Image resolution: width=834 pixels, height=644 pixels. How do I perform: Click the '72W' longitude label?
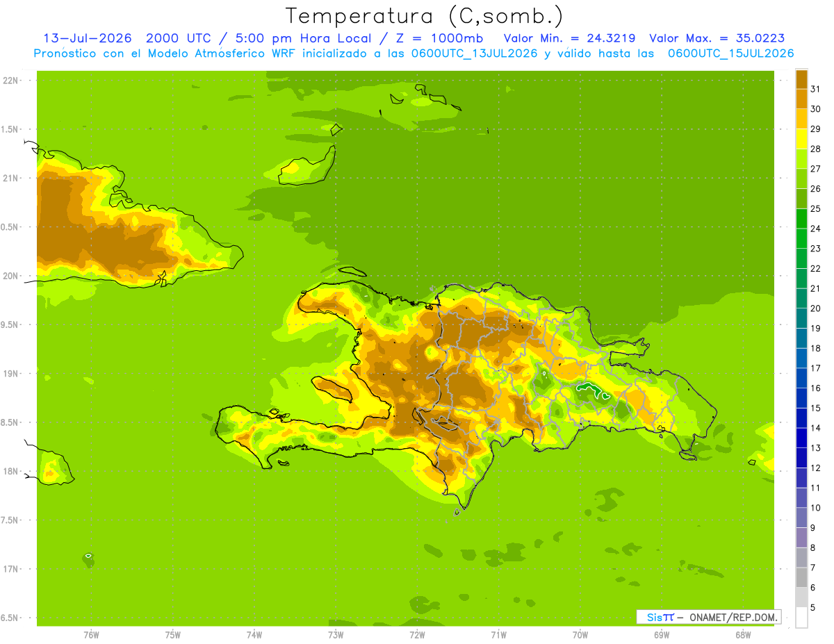tap(417, 635)
